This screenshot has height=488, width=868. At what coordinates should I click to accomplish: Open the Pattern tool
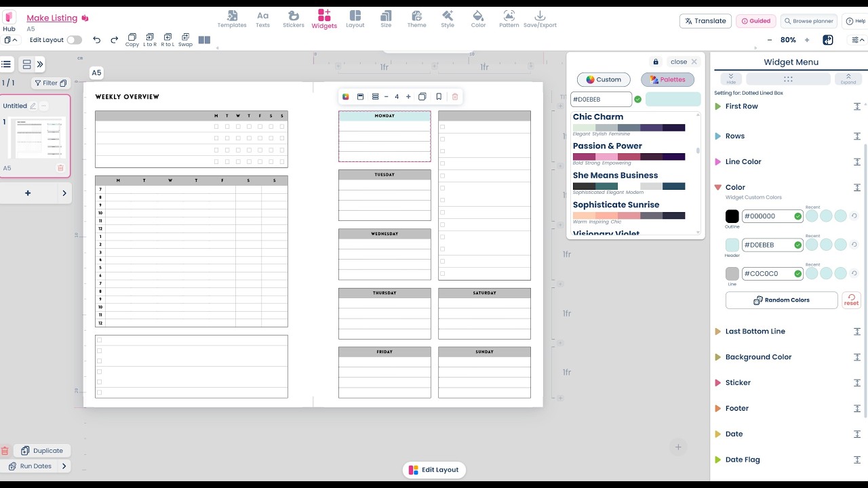pos(509,20)
